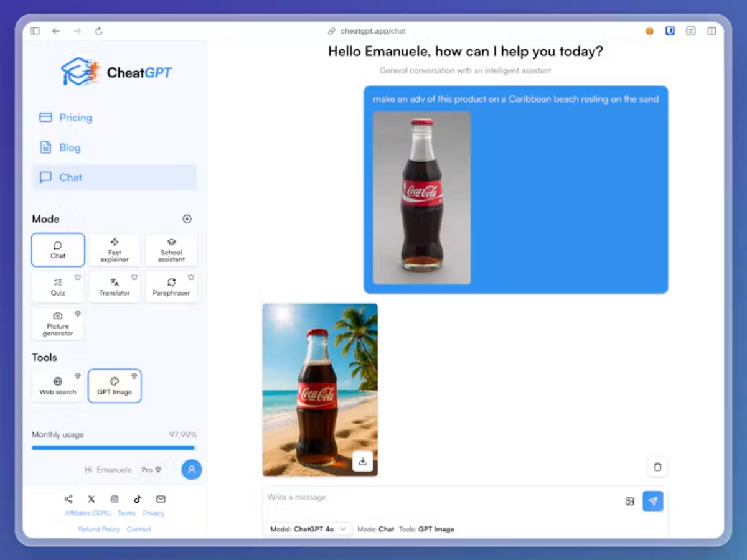Add a new mode with the plus icon
Viewport: 747px width, 560px height.
tap(187, 219)
